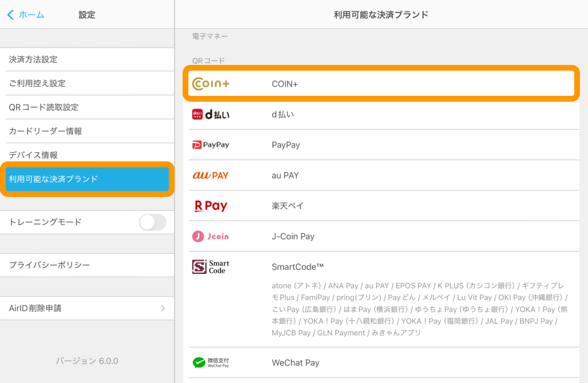Click the COIN+ brand logo
Screen dimensions: 588x383
[x=211, y=84]
